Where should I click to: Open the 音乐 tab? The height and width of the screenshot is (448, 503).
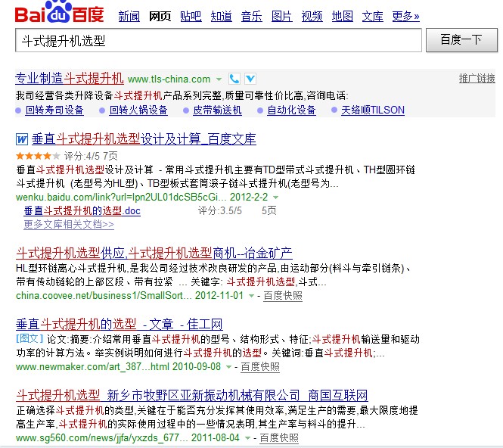[252, 16]
